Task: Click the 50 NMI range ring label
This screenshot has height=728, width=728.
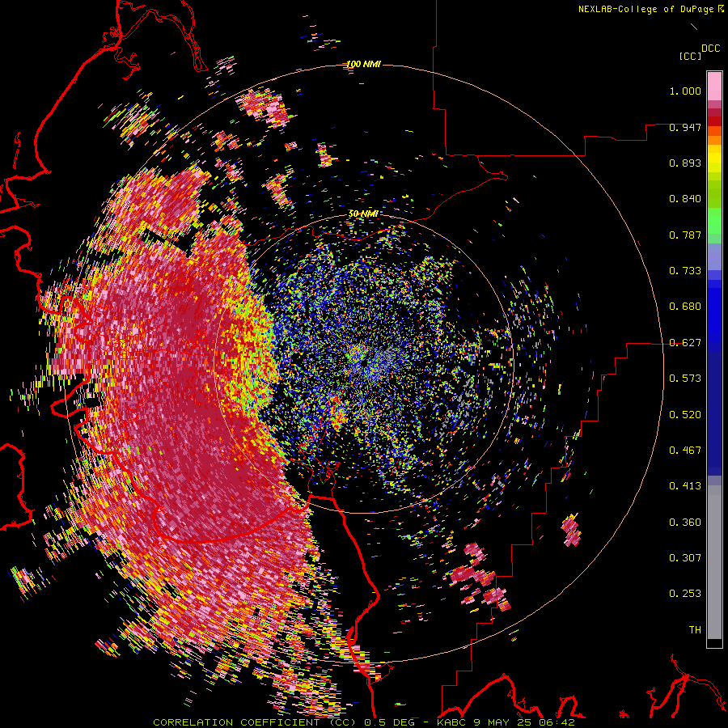Action: 363,214
